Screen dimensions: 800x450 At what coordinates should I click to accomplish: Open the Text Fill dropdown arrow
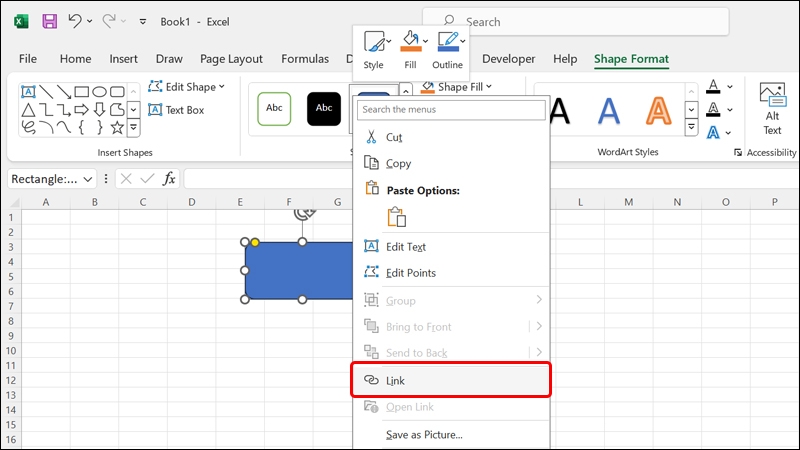tap(730, 87)
